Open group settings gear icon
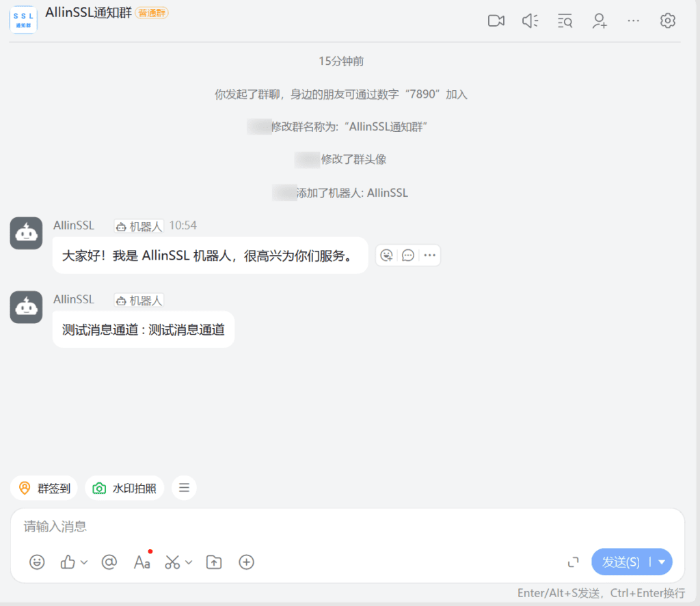This screenshot has height=606, width=700. tap(667, 21)
